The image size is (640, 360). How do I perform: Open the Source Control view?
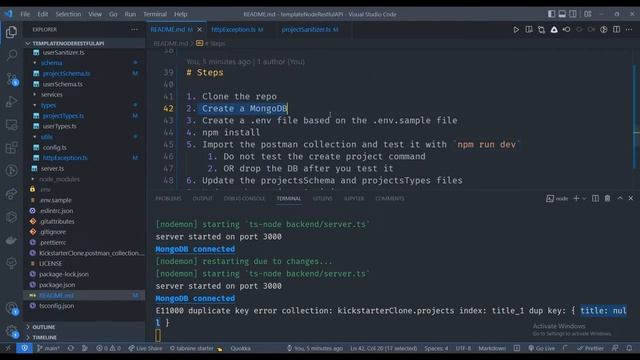[11, 78]
